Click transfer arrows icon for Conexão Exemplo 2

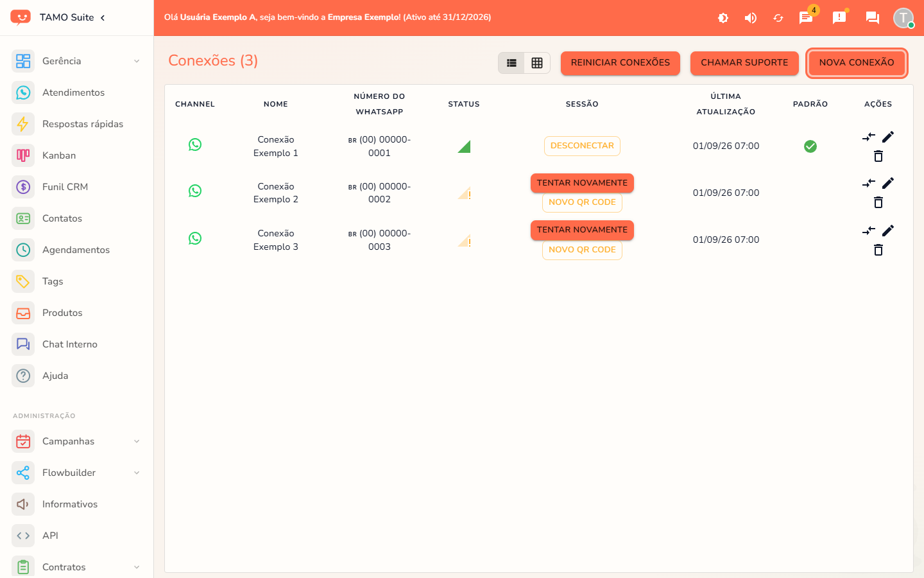pos(869,183)
